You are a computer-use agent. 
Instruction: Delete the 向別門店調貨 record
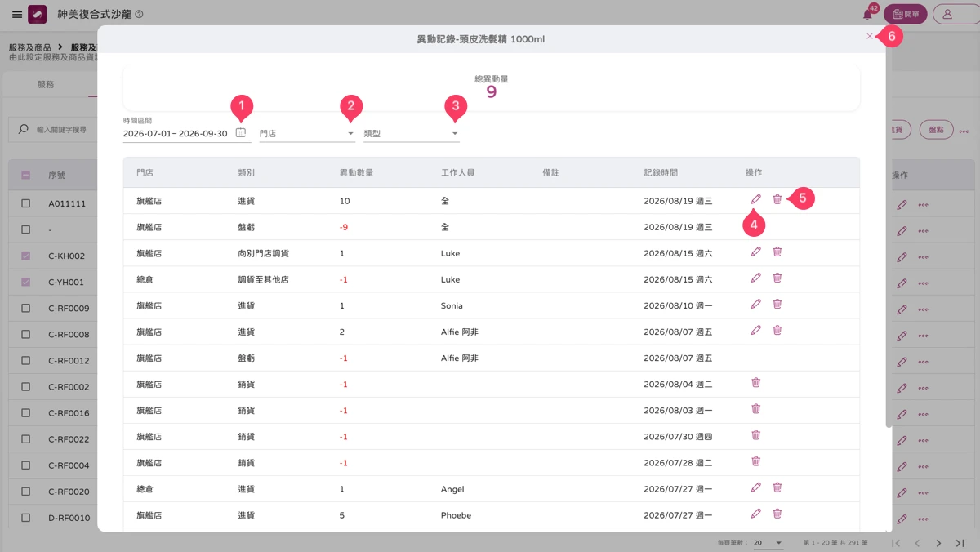[x=777, y=252]
